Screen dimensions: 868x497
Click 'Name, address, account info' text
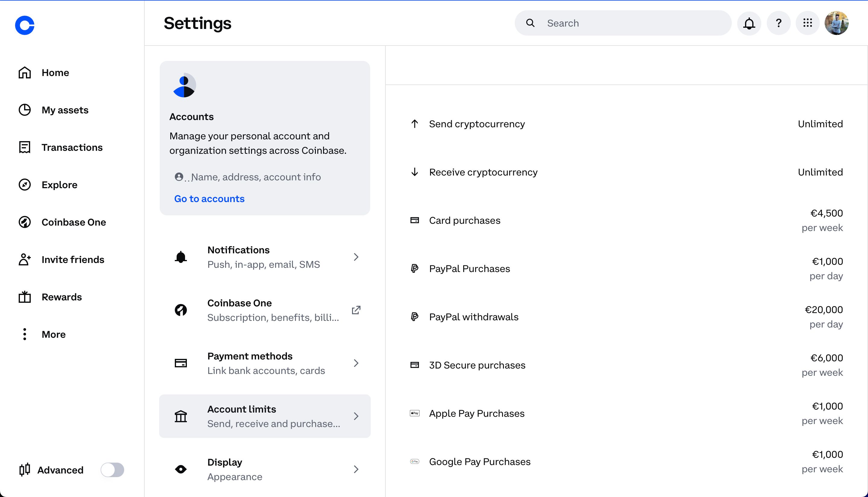tap(256, 177)
